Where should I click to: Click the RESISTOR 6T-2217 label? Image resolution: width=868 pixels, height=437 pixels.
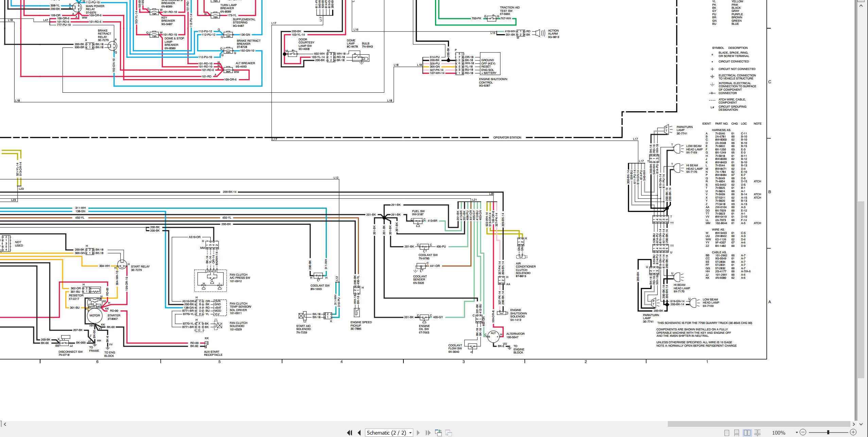pyautogui.click(x=76, y=297)
